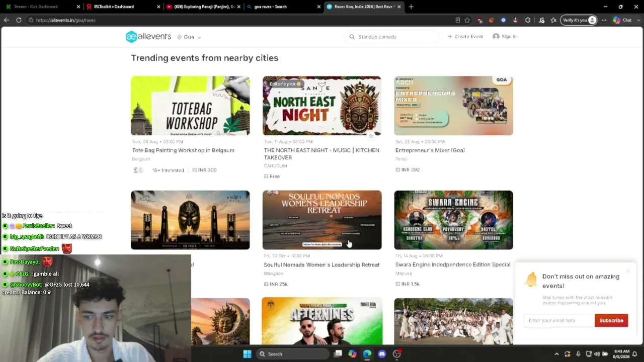Click the 16+ Interested text
644x362 pixels.
point(168,170)
